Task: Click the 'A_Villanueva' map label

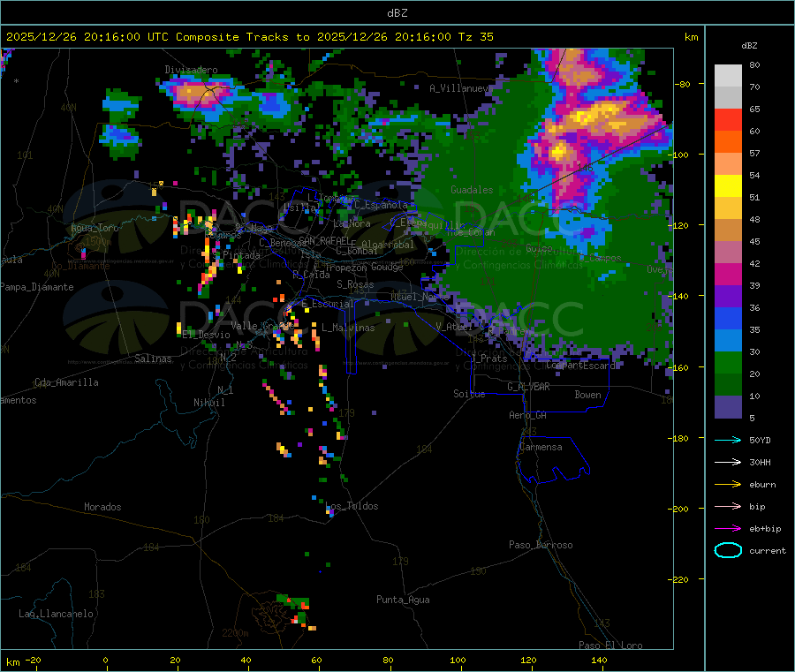Action: click(x=461, y=88)
